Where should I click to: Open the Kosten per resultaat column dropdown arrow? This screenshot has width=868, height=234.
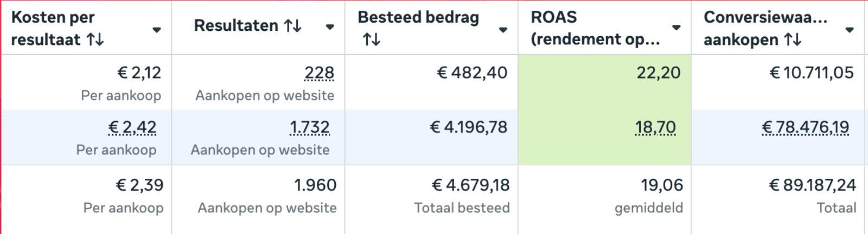[156, 30]
